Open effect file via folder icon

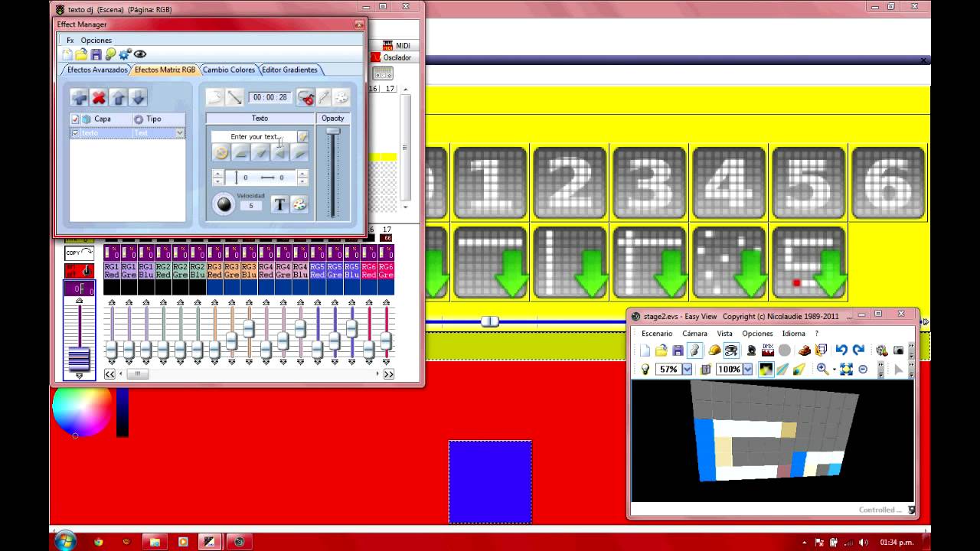(x=81, y=54)
